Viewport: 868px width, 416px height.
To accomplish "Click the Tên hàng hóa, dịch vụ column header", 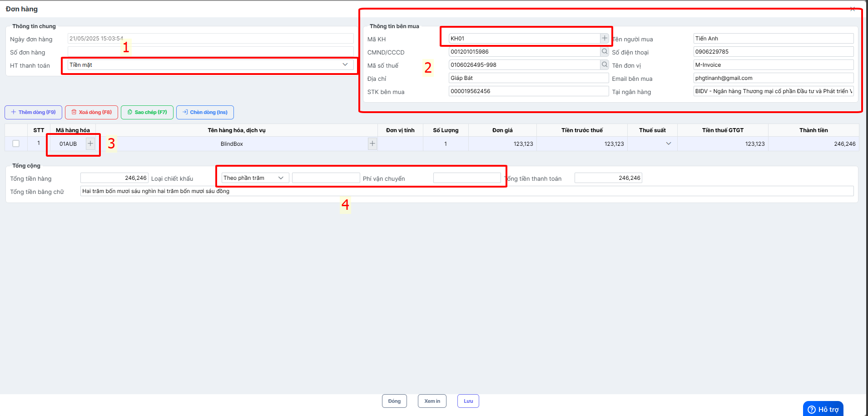I will point(237,130).
